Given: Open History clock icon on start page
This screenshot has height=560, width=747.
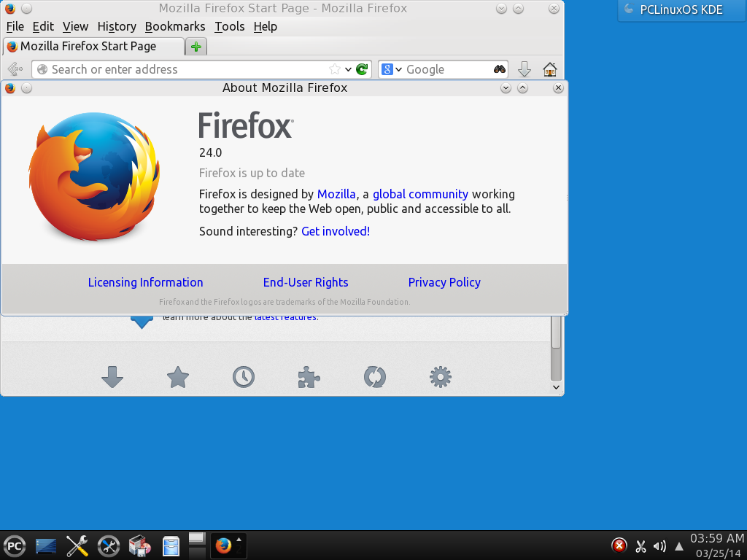Looking at the screenshot, I should pos(244,377).
